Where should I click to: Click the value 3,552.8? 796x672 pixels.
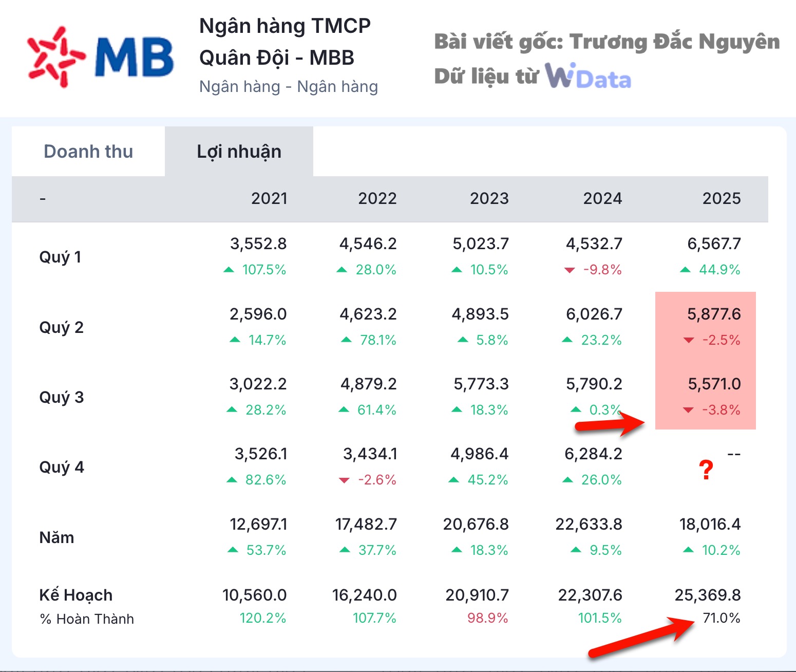[x=258, y=244]
